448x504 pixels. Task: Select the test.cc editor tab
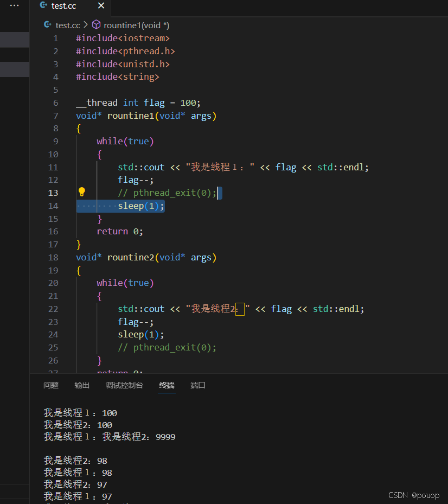click(x=65, y=7)
